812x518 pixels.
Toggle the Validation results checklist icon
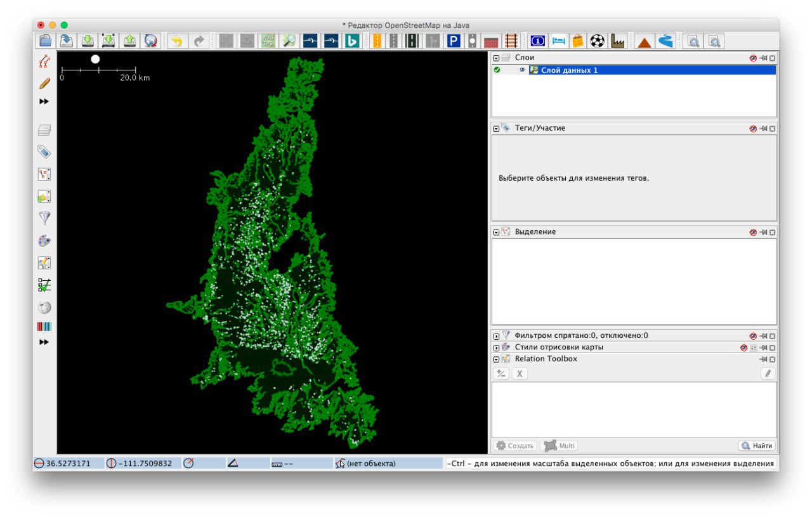pos(44,285)
